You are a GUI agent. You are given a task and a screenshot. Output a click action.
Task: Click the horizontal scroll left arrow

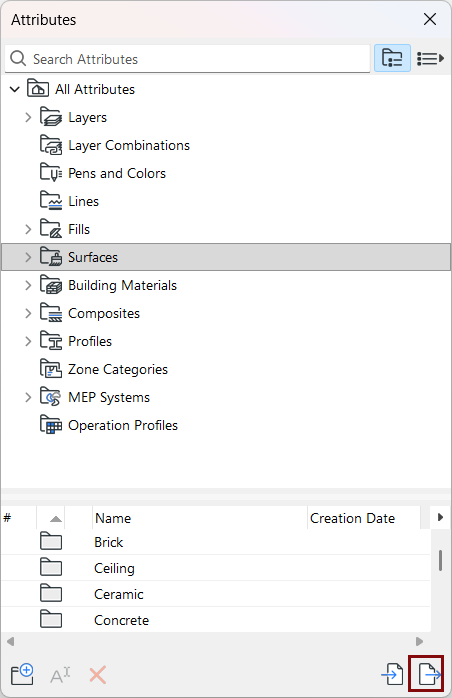coord(11,641)
